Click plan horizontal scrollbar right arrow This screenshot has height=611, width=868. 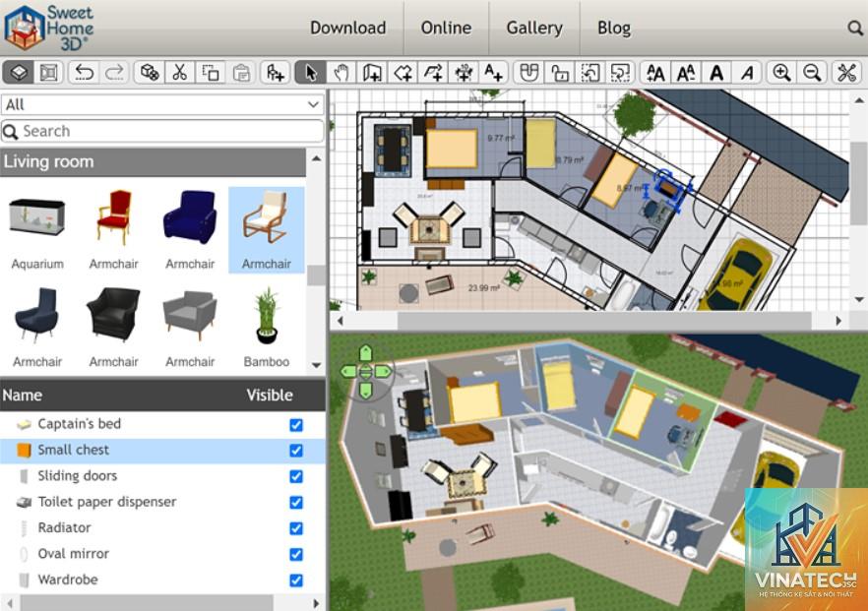click(838, 321)
